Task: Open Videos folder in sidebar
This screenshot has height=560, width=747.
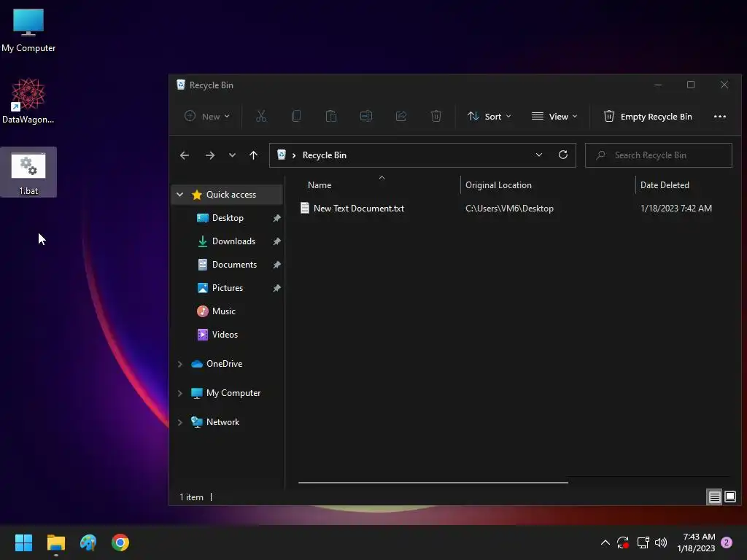Action: point(225,335)
